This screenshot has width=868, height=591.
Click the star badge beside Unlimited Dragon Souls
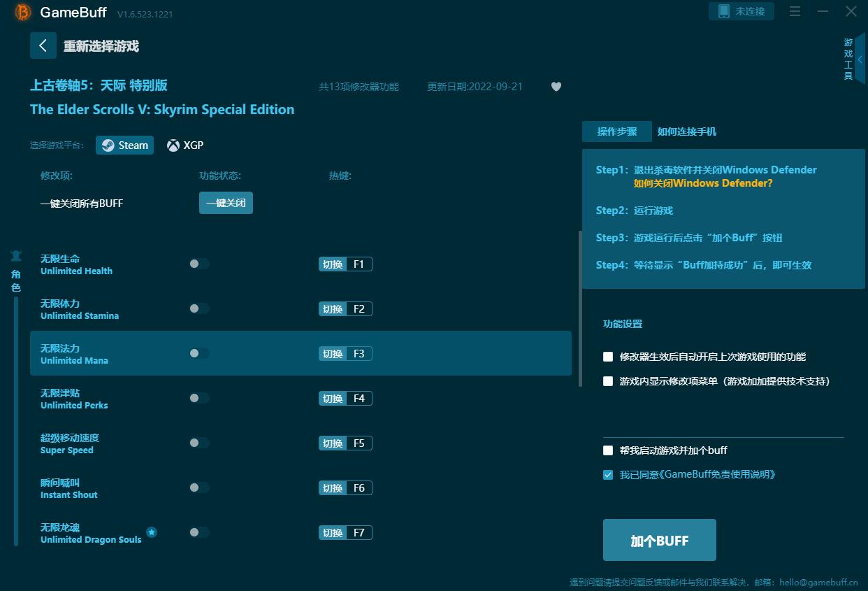point(152,532)
